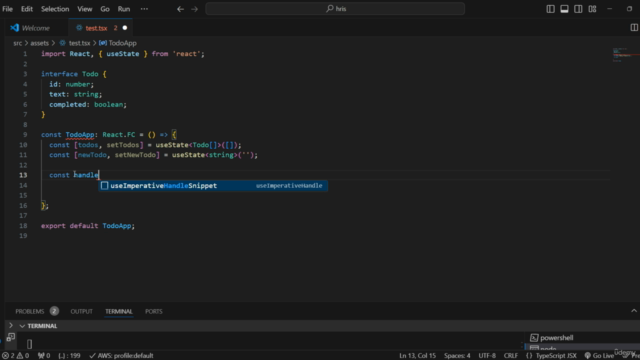Accept the useImperativeHandleSnippet suggestion
This screenshot has height=360, width=640.
[213, 186]
